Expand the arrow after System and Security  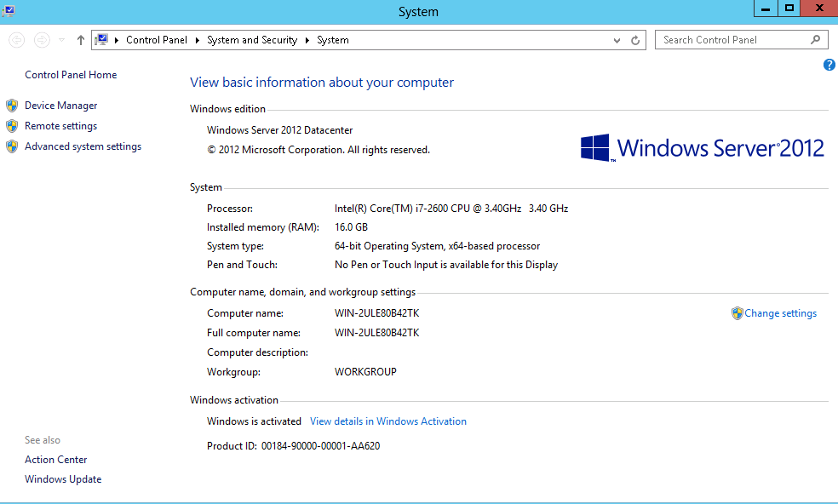click(307, 40)
